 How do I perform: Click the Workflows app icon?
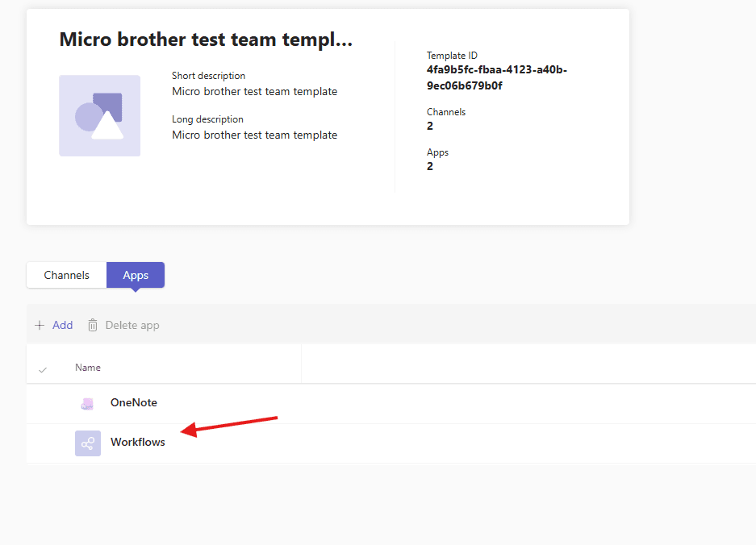pyautogui.click(x=88, y=443)
